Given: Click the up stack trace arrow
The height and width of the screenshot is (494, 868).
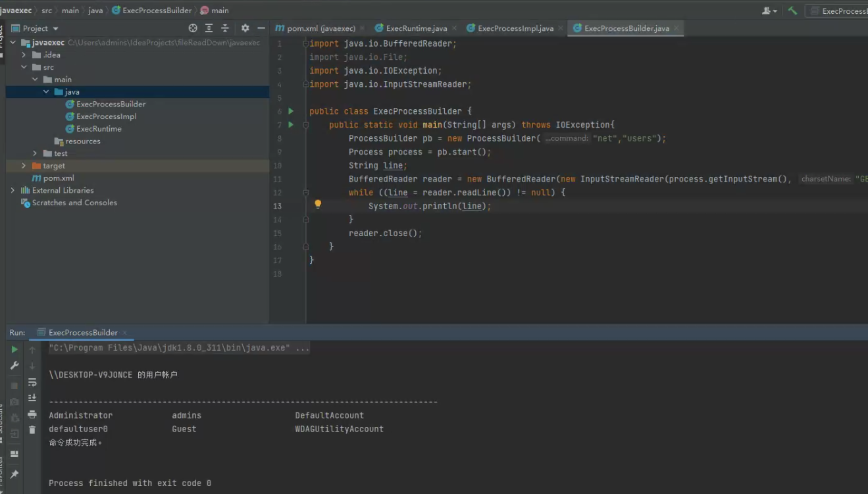Looking at the screenshot, I should click(32, 350).
